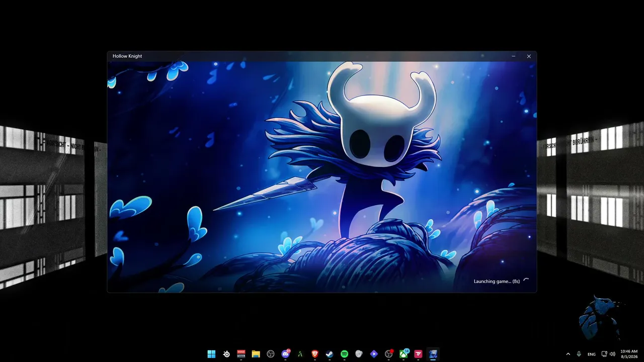Screen dimensions: 644x362
Task: Open network settings from system tray
Action: (x=604, y=354)
